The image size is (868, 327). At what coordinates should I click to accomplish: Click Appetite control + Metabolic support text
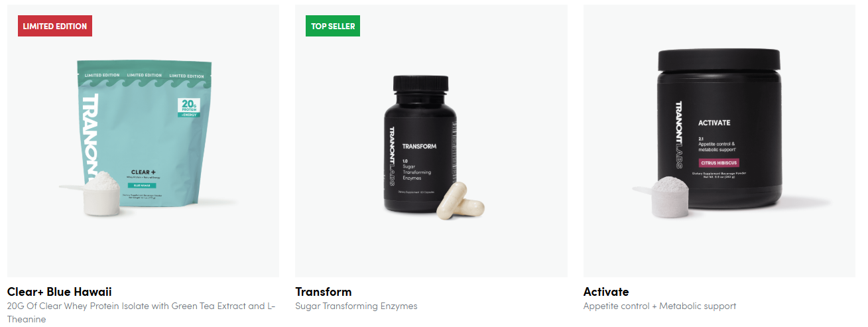pos(660,306)
